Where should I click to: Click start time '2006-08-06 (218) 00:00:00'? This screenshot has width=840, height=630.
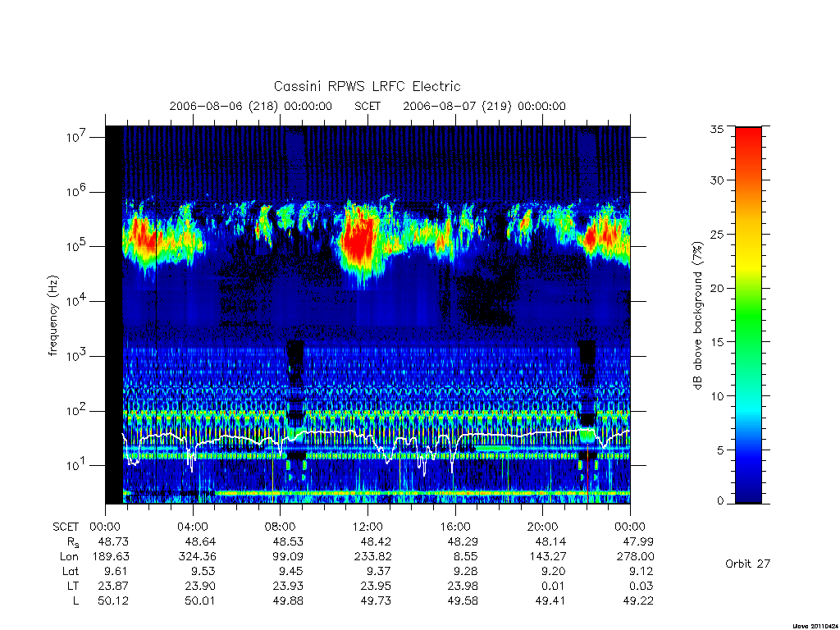(x=251, y=106)
